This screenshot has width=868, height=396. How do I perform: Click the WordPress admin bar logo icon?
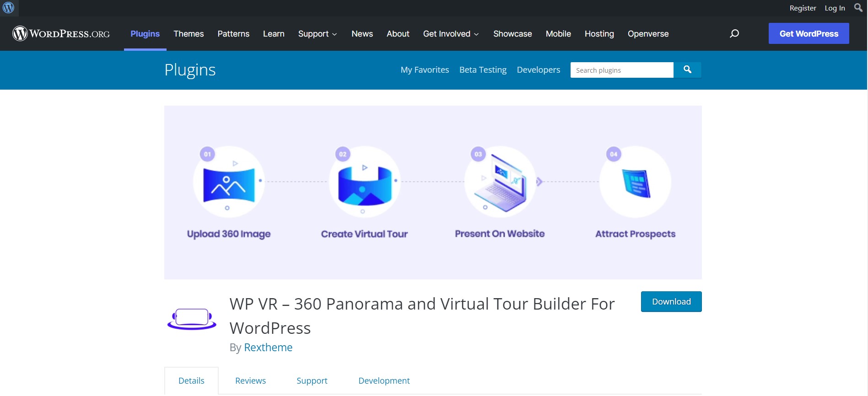[x=9, y=8]
